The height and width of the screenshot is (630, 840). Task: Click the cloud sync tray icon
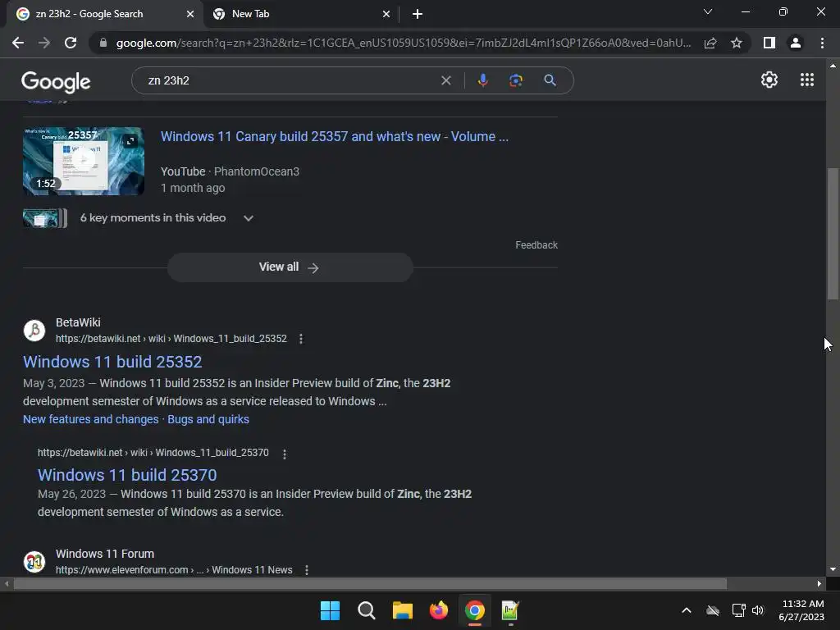tap(713, 610)
